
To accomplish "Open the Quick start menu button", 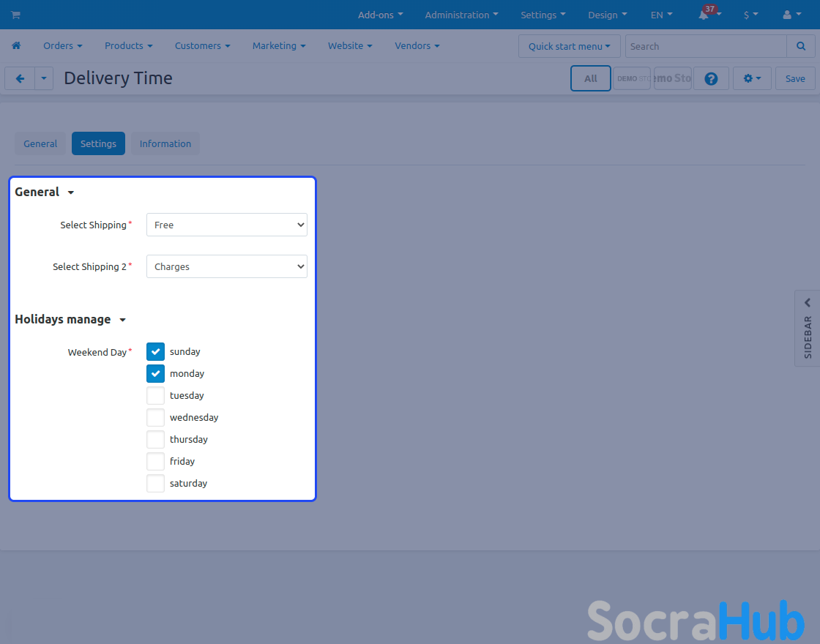I will (x=569, y=46).
